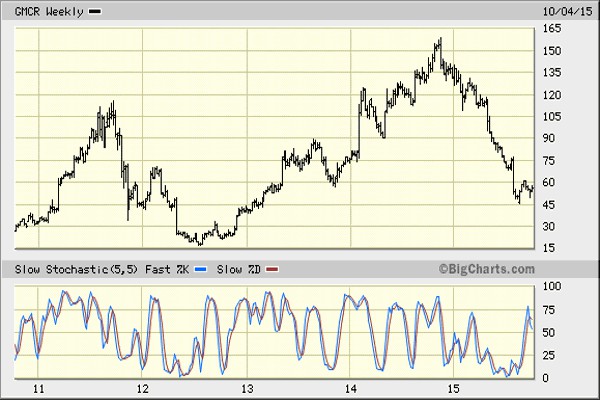Click the red Slow %D legend swatch

click(x=272, y=269)
